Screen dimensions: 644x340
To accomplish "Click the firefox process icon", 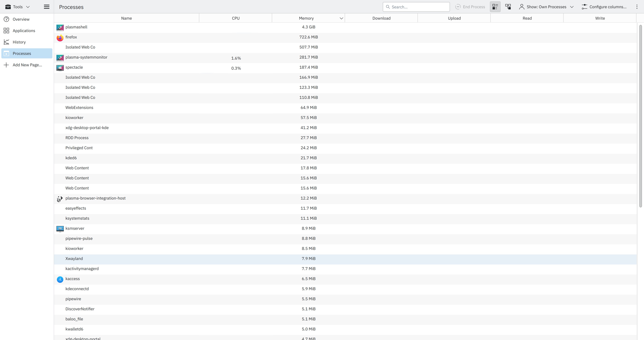I will [x=60, y=38].
